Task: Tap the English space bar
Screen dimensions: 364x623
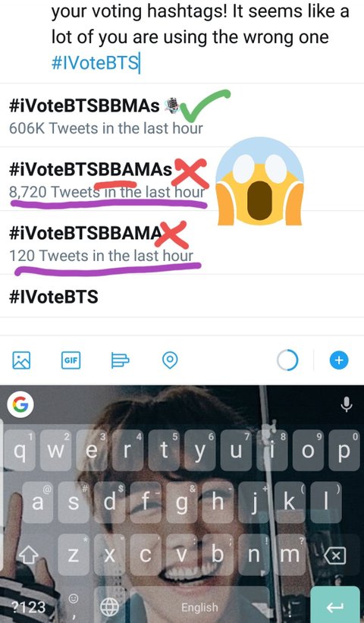Action: (x=199, y=606)
